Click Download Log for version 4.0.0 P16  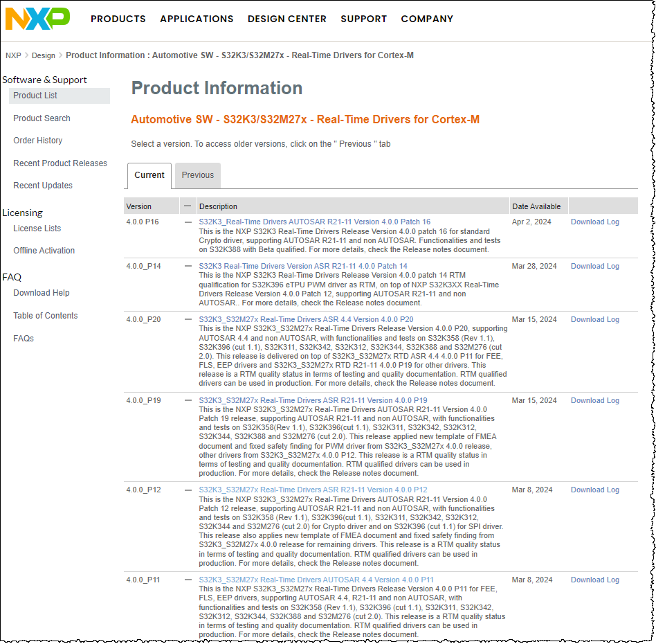[594, 222]
